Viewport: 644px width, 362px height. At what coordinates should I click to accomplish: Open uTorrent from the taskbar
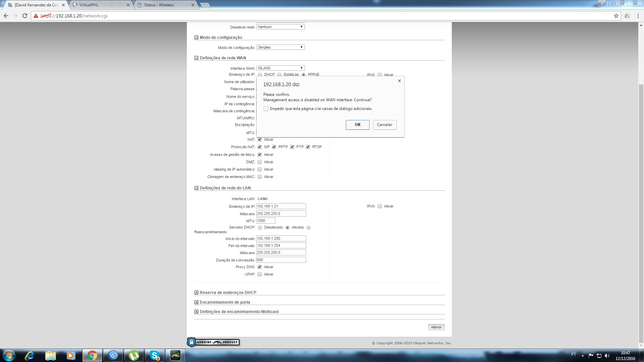coord(134,355)
